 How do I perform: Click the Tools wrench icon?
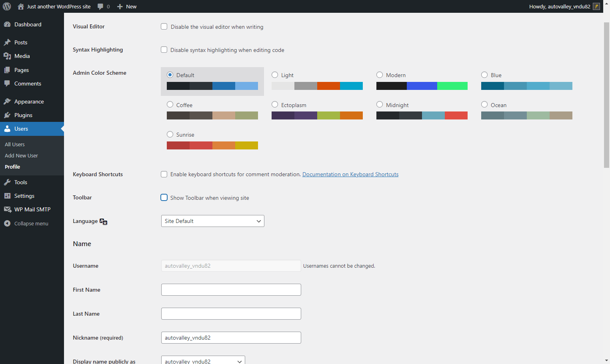[7, 182]
